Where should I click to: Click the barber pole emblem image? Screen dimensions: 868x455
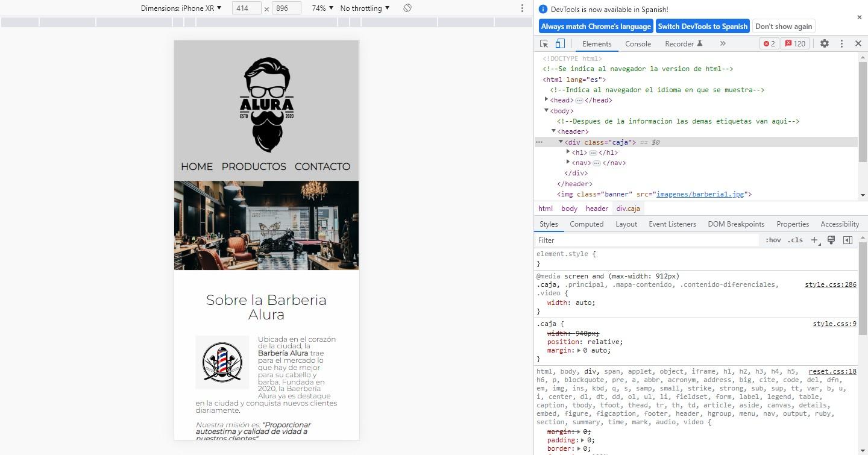[x=222, y=362]
